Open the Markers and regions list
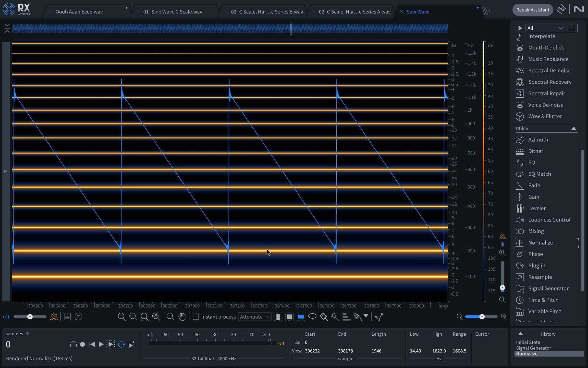Viewport: 588px width, 368px height. coord(67,317)
